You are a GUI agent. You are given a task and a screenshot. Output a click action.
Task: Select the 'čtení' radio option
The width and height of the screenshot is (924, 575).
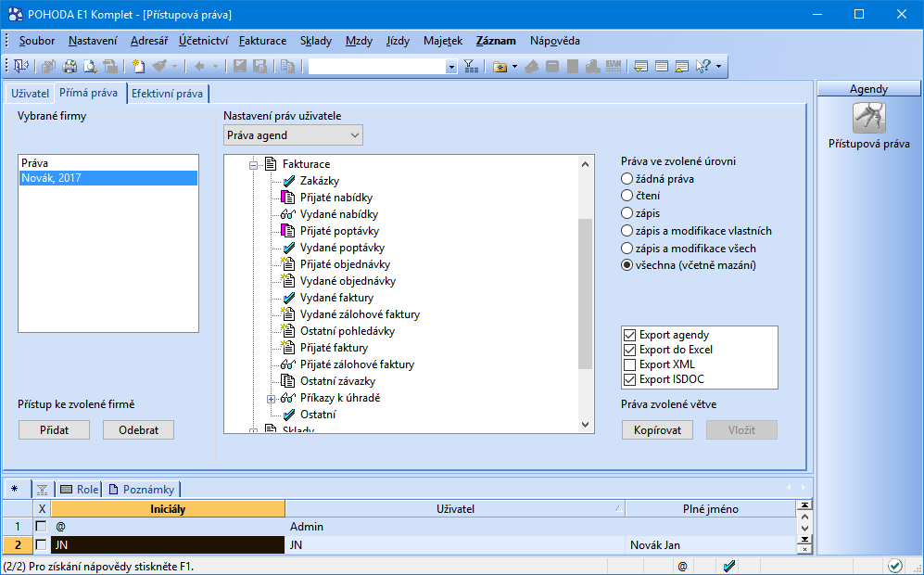(627, 195)
